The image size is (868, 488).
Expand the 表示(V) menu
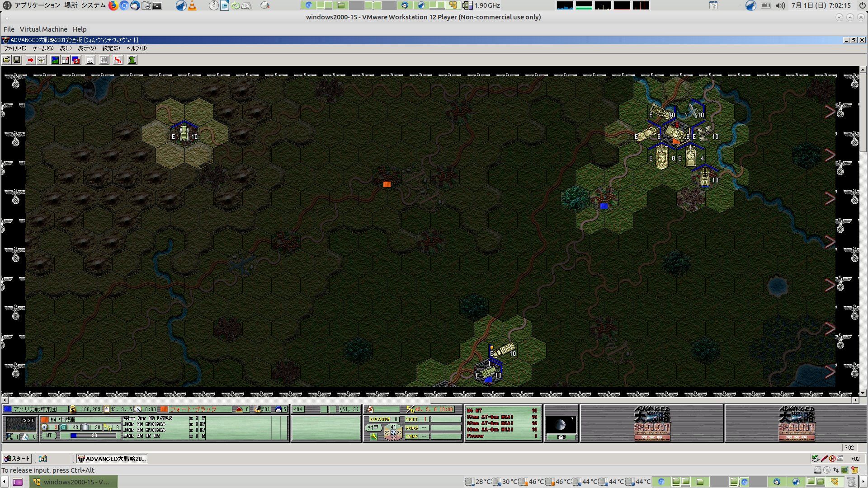[86, 48]
